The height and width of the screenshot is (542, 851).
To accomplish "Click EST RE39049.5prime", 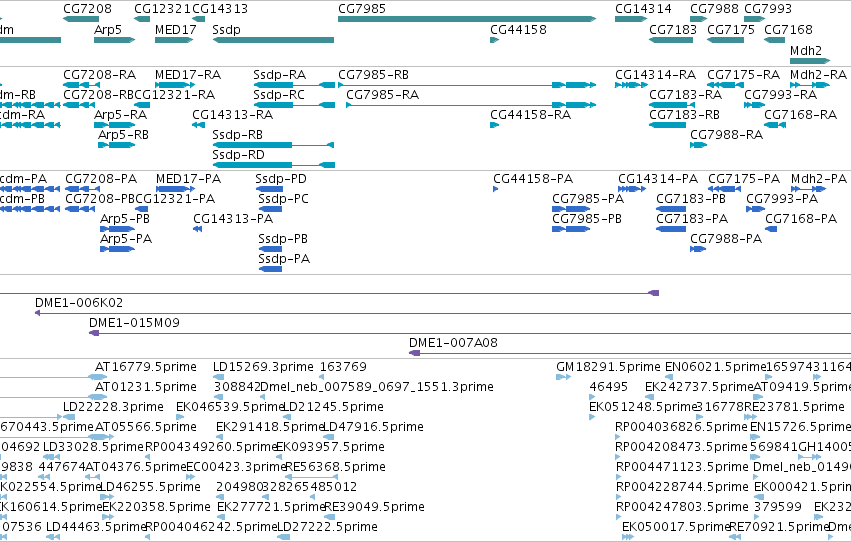I will point(374,507).
